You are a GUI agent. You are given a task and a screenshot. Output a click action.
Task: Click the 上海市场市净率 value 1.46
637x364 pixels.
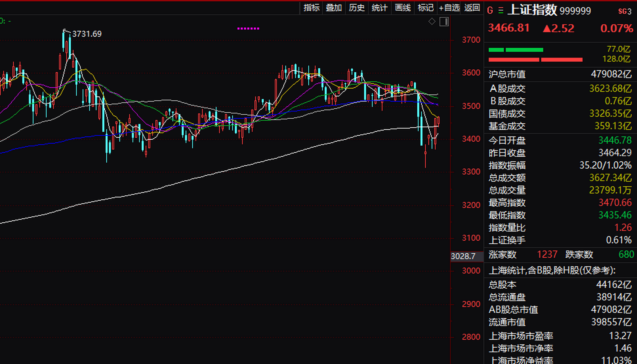click(x=623, y=348)
